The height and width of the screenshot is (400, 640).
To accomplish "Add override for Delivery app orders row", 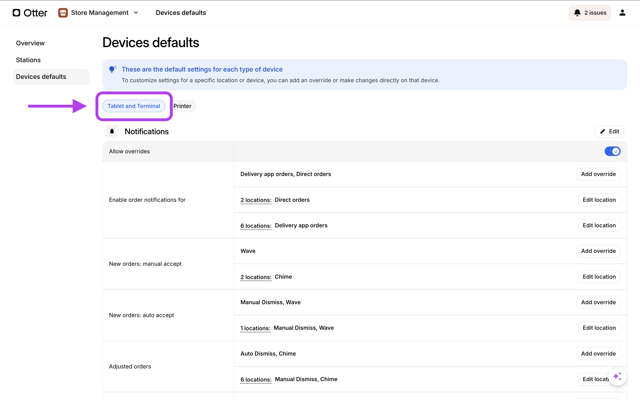I will [598, 174].
